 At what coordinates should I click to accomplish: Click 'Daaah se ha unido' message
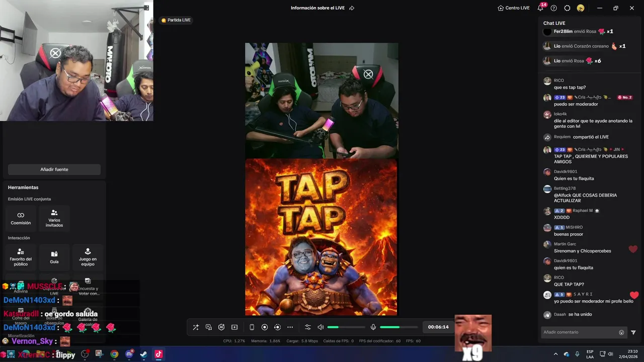tap(573, 315)
